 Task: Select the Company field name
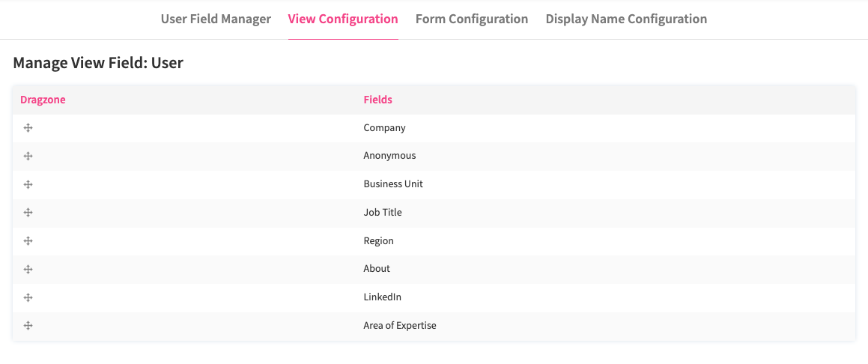click(384, 128)
